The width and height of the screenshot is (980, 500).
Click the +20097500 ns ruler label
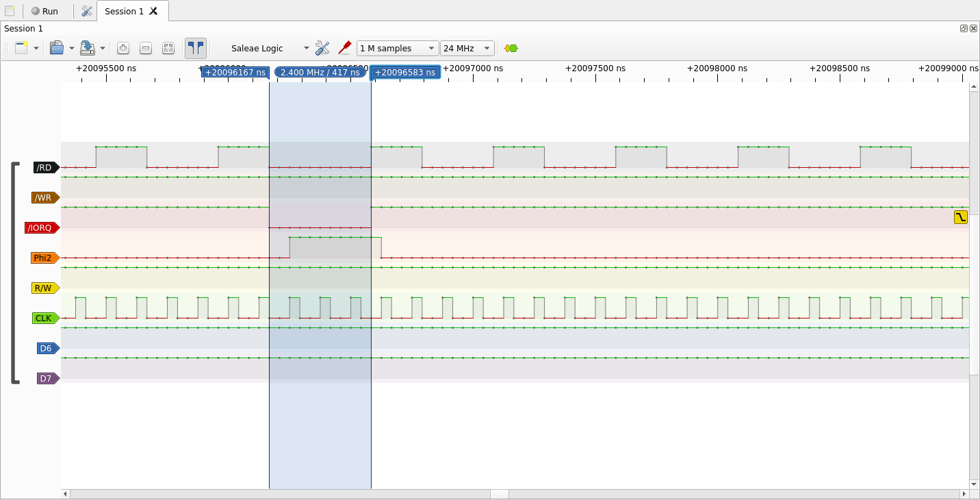[595, 68]
